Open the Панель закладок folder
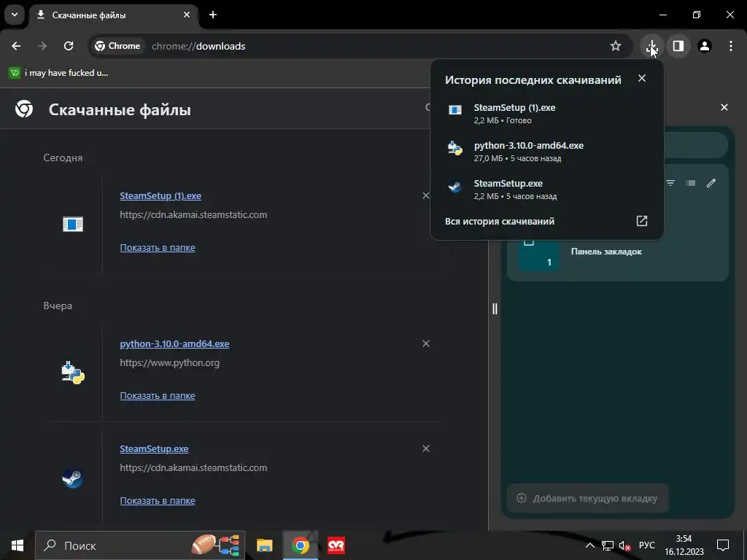Screen dimensions: 747x560 coord(618,252)
